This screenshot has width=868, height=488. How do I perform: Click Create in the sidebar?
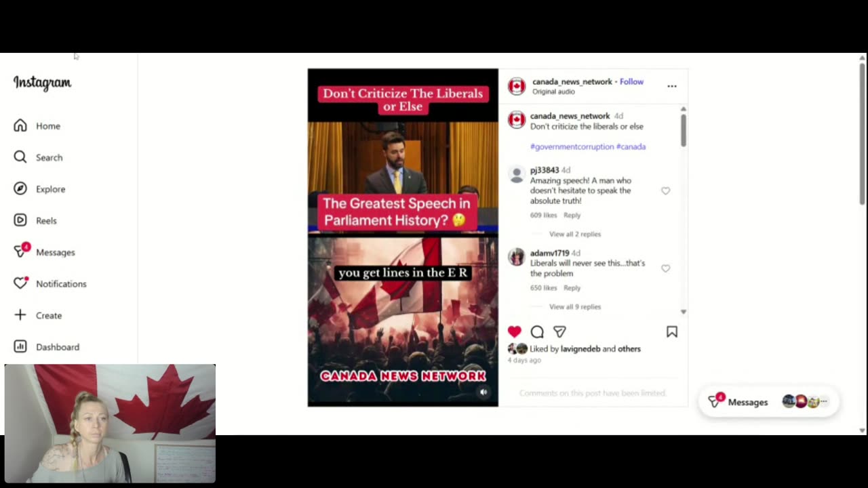coord(48,315)
